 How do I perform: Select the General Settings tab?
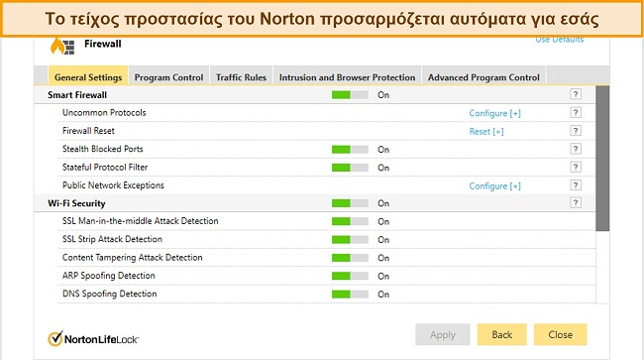click(x=88, y=76)
